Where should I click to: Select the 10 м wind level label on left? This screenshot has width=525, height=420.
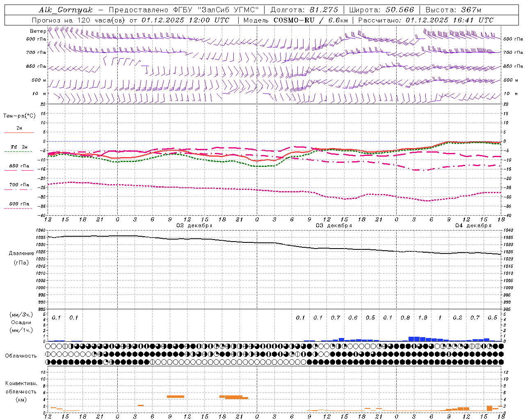[39, 94]
